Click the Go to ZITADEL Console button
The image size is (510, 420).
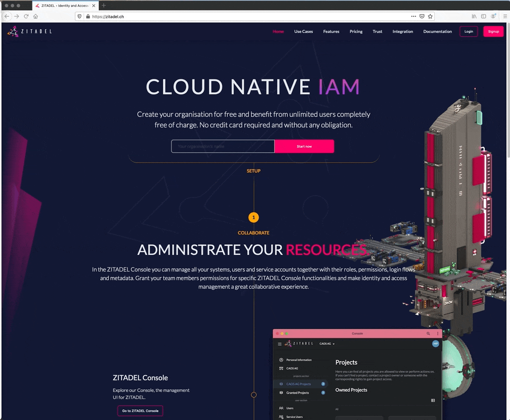tap(140, 411)
